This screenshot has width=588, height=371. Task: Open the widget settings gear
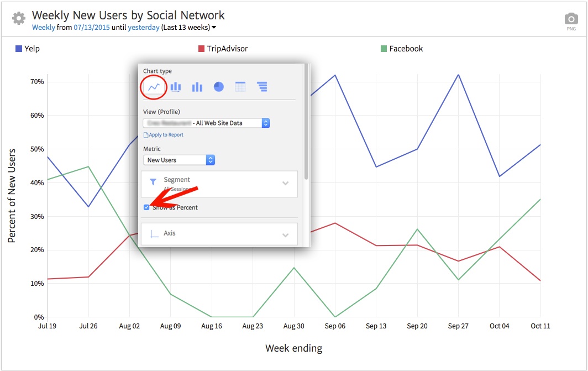[18, 17]
